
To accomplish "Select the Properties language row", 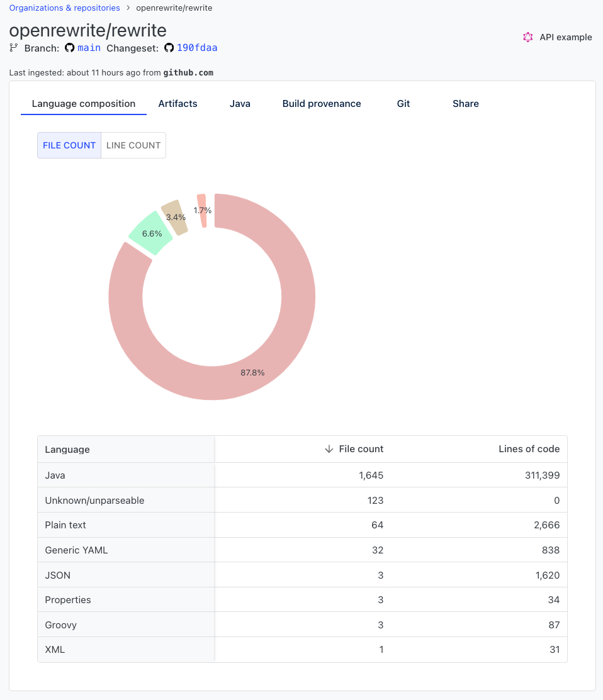I will pos(302,599).
